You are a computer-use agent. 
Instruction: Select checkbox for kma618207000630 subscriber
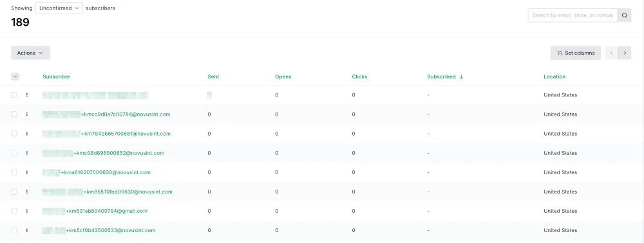point(14,172)
